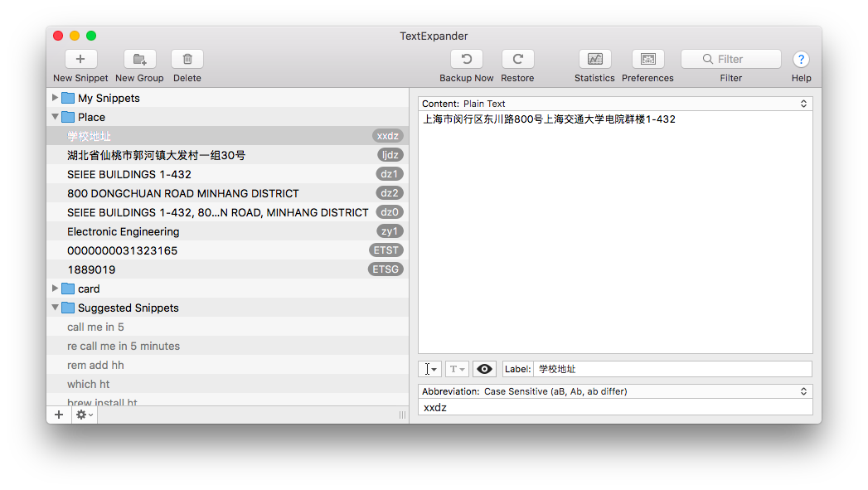This screenshot has height=490, width=868.
Task: Click the xxdz abbreviation badge
Action: pos(387,136)
